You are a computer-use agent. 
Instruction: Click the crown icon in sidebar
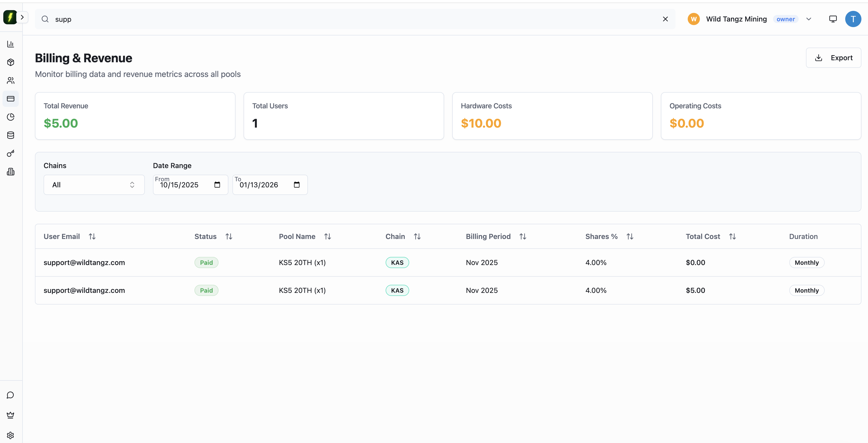click(10, 415)
